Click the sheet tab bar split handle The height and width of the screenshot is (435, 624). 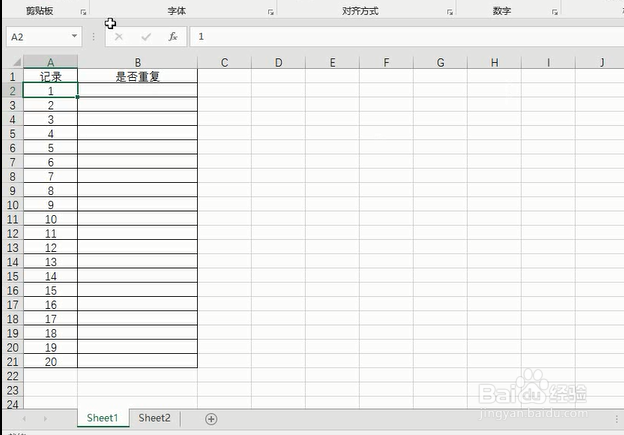616,419
